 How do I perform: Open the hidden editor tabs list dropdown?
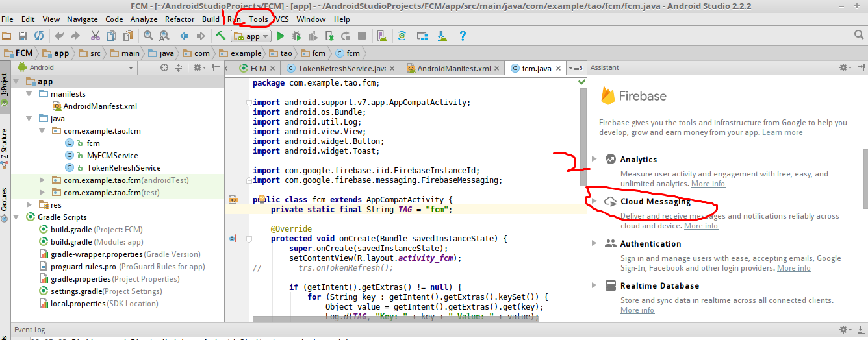click(x=576, y=67)
